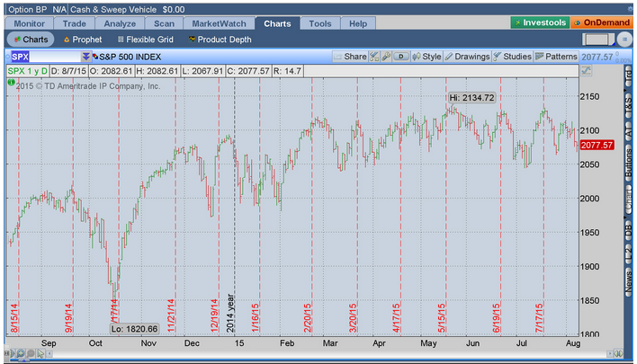Click the 5/15/15 expiration marker

[x=441, y=318]
